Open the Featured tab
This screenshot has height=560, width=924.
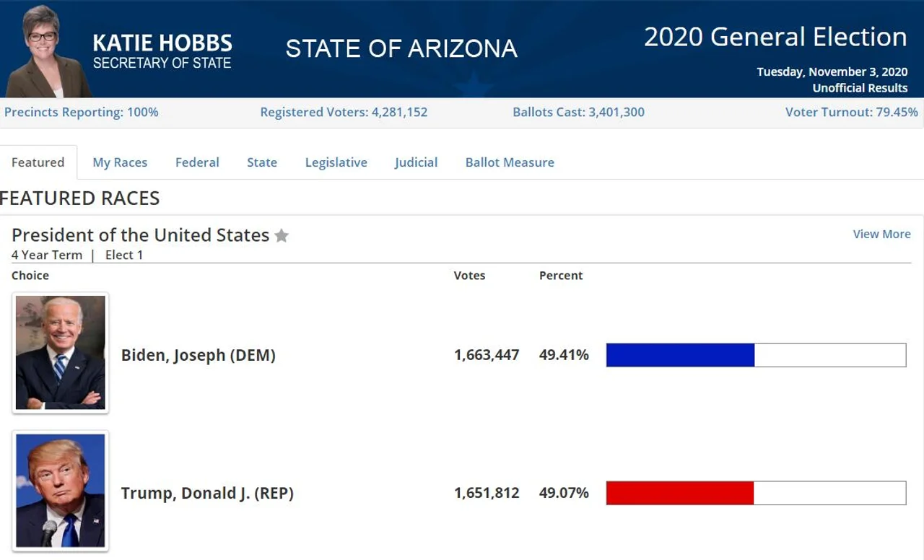click(38, 162)
